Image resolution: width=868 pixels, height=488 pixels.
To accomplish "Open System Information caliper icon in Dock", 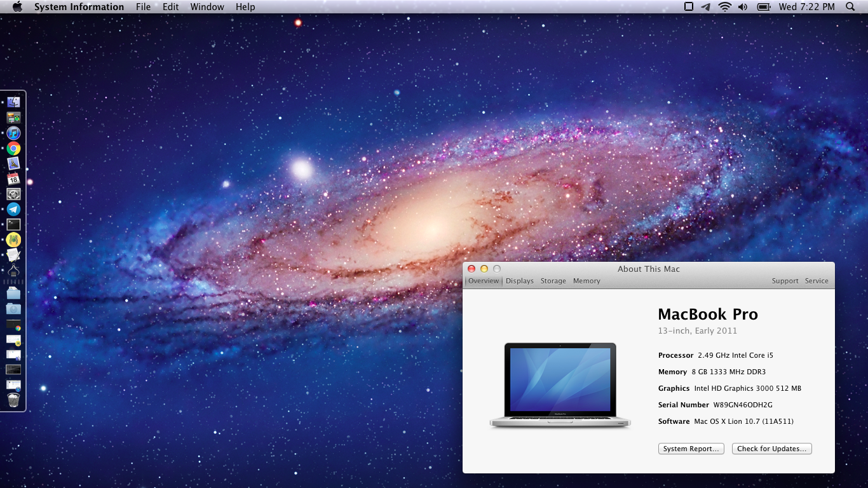I will 13,271.
